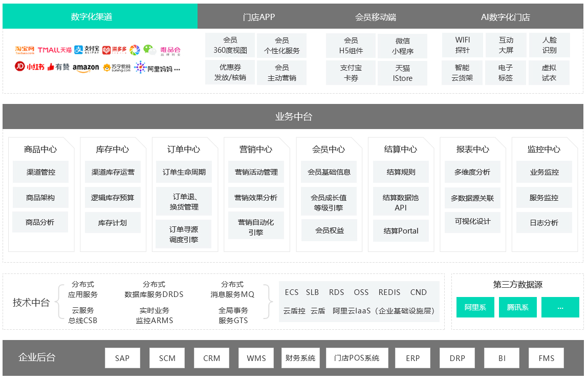The image size is (588, 382).
Task: Click the 门店POS系统 box
Action: tap(357, 358)
